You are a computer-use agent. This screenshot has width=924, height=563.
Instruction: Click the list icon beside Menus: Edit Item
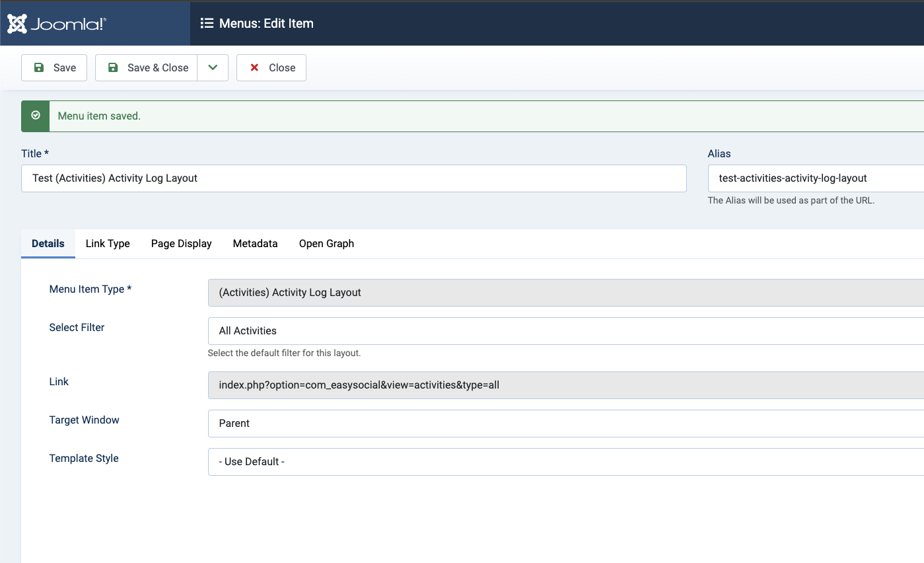point(207,24)
